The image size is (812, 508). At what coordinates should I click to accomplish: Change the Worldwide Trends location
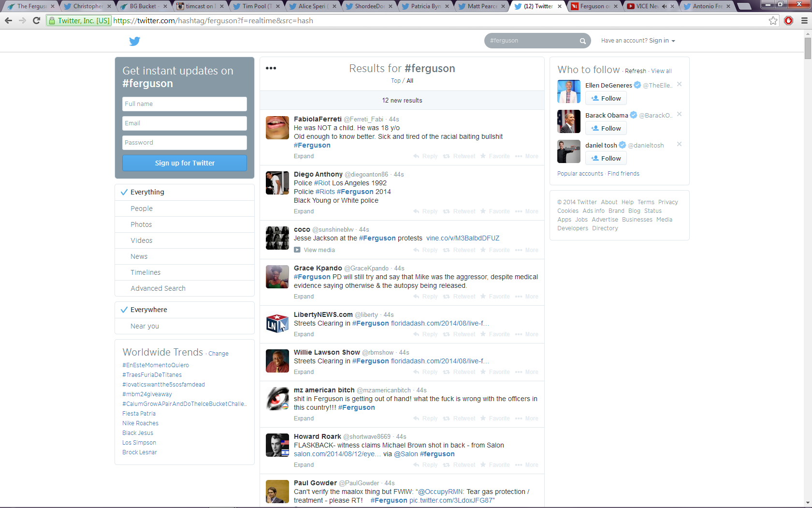coord(218,354)
